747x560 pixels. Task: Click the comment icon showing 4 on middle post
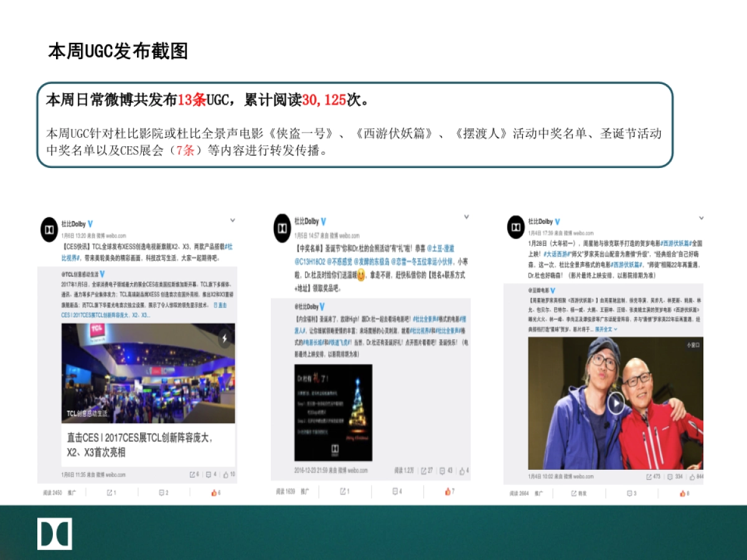point(394,490)
